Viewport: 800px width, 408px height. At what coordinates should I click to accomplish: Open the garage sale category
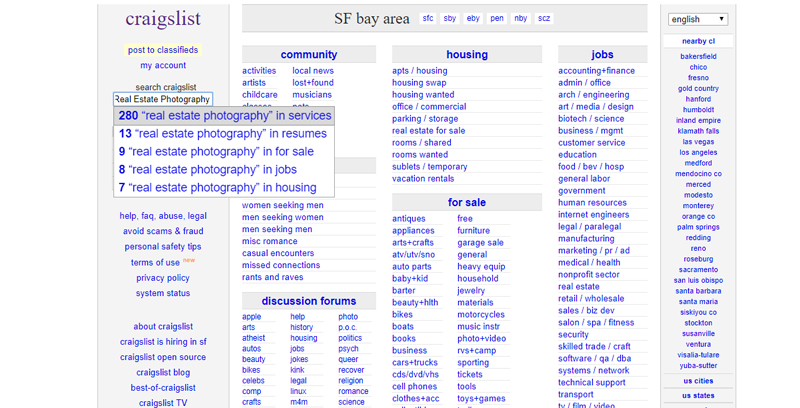[x=480, y=243]
